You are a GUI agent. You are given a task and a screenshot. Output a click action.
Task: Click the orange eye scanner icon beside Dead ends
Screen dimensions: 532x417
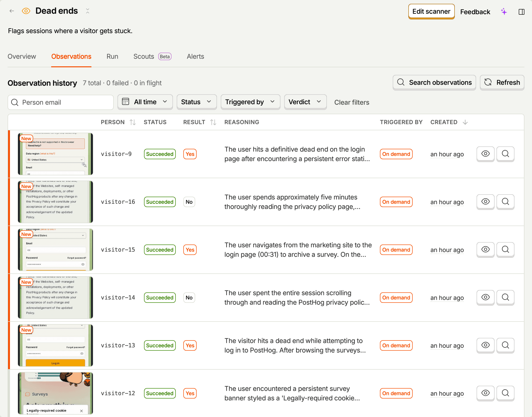pos(26,11)
